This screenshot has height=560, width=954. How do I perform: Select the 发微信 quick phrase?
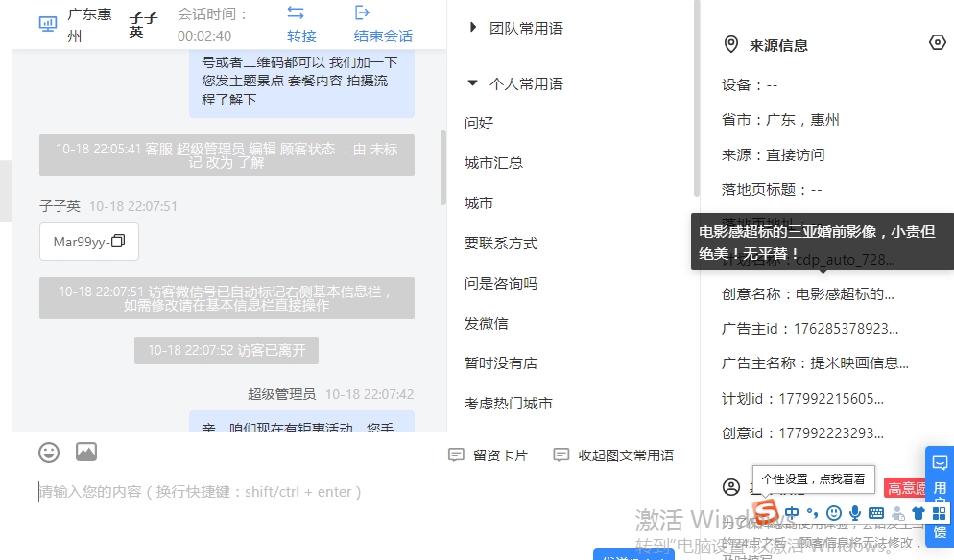tap(487, 323)
